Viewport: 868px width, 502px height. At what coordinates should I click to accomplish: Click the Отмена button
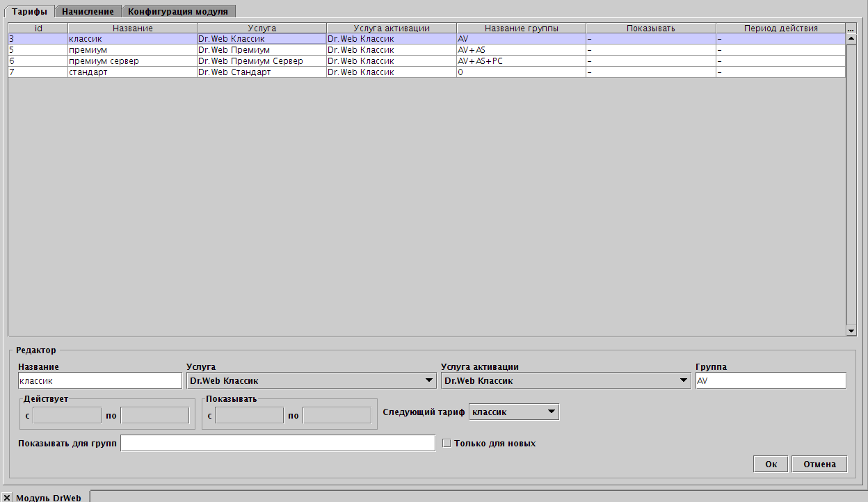coord(819,464)
